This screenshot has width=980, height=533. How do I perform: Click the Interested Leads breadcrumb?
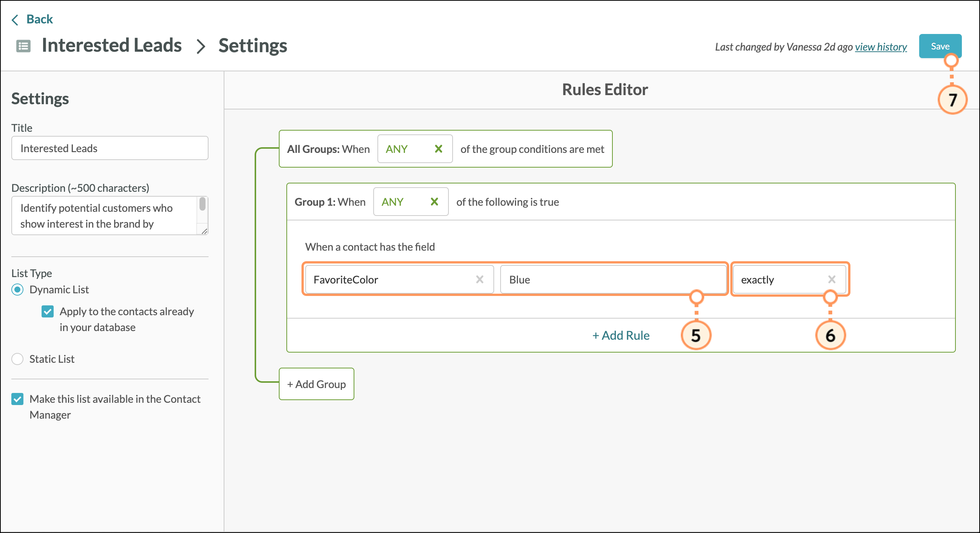112,46
